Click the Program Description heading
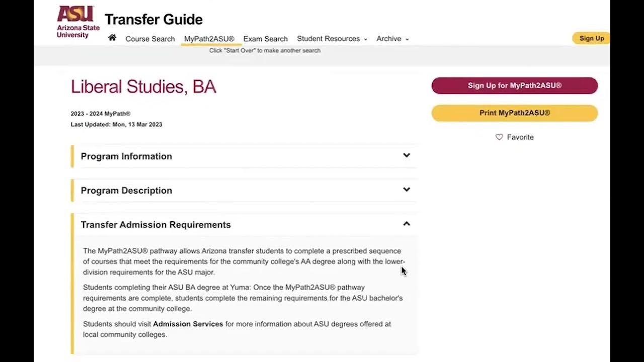Image resolution: width=644 pixels, height=362 pixels. click(x=126, y=191)
